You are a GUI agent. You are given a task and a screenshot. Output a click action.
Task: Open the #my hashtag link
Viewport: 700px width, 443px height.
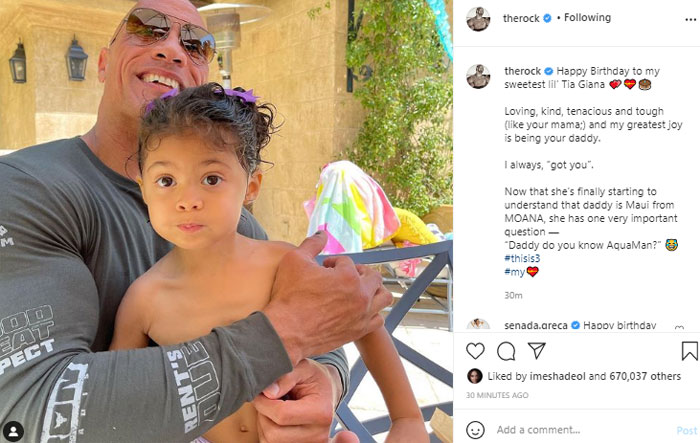coord(514,272)
